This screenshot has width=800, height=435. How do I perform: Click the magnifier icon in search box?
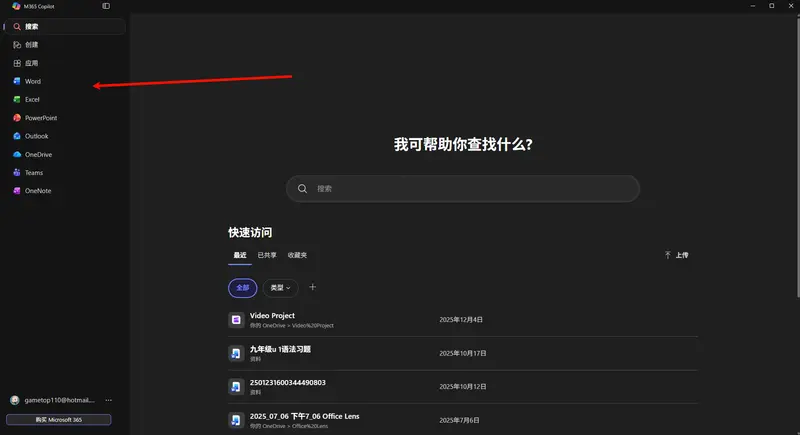pyautogui.click(x=303, y=189)
